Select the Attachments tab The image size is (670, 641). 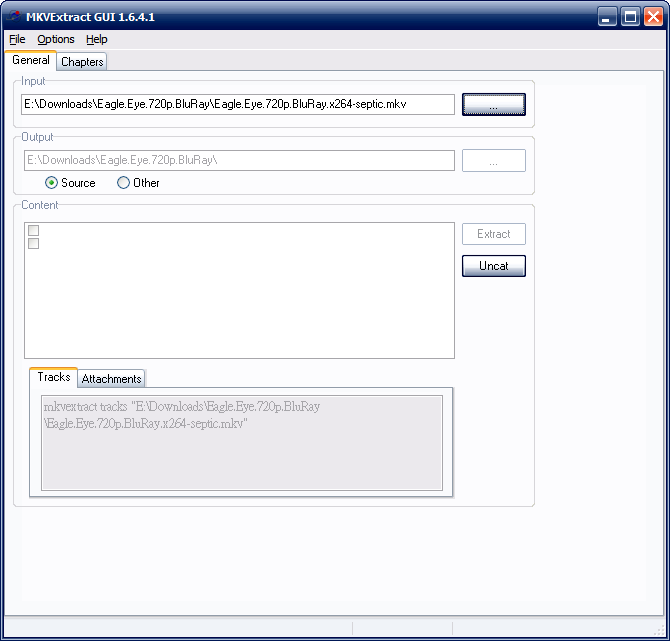click(112, 379)
